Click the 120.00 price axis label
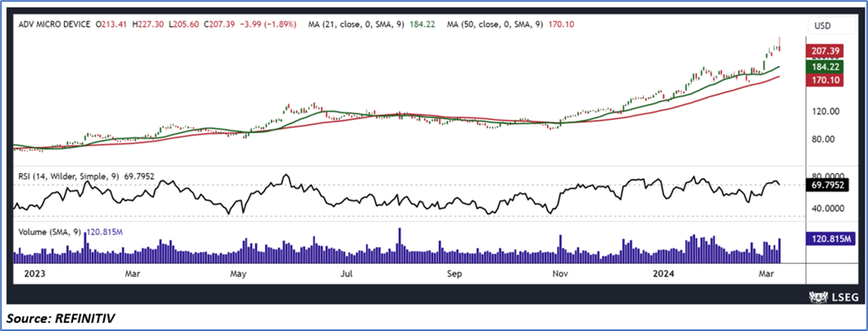This screenshot has width=868, height=331. tap(827, 111)
